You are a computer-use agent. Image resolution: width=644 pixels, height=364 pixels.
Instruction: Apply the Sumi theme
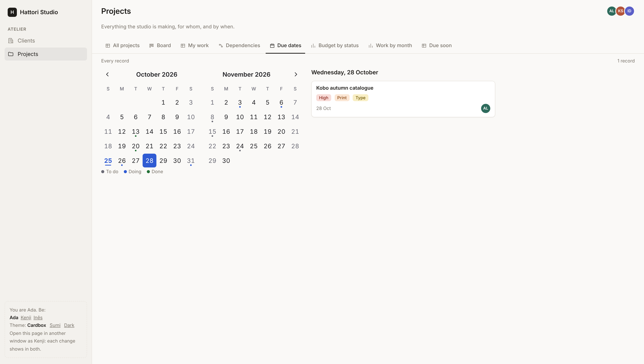tap(55, 325)
